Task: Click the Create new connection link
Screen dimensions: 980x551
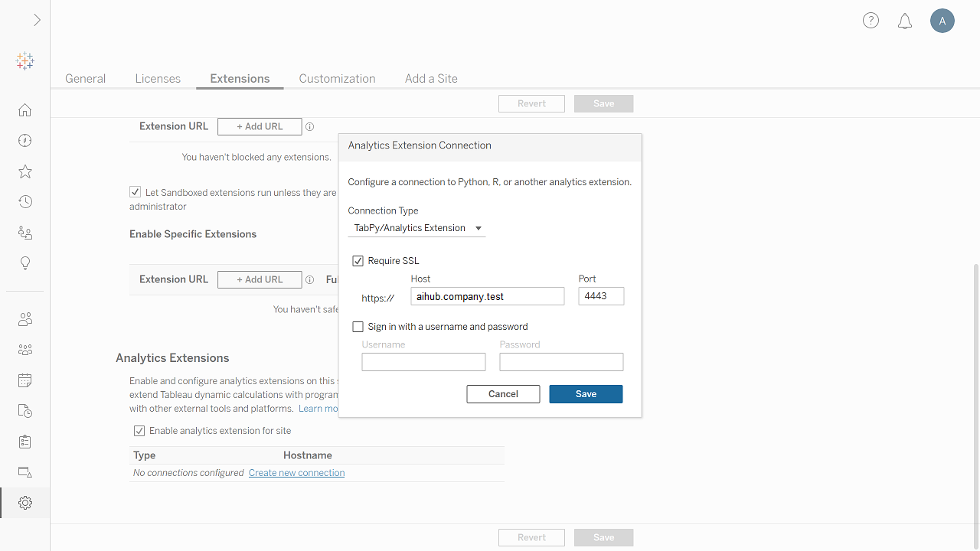Action: pyautogui.click(x=296, y=473)
